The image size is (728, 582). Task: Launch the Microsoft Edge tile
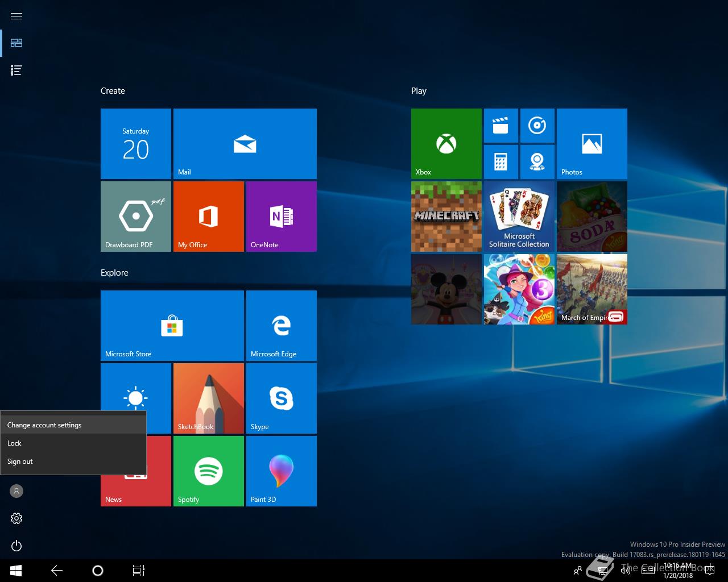click(282, 326)
